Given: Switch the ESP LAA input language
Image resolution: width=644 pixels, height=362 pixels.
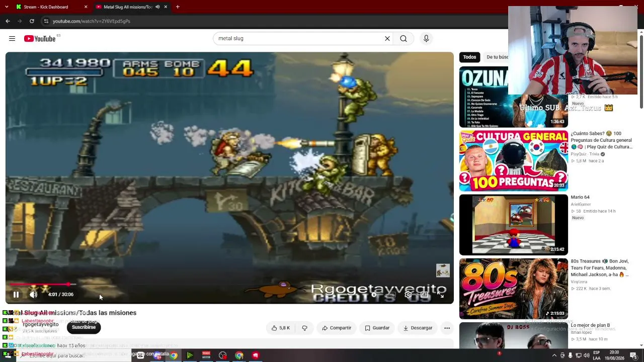Looking at the screenshot, I should pyautogui.click(x=596, y=355).
